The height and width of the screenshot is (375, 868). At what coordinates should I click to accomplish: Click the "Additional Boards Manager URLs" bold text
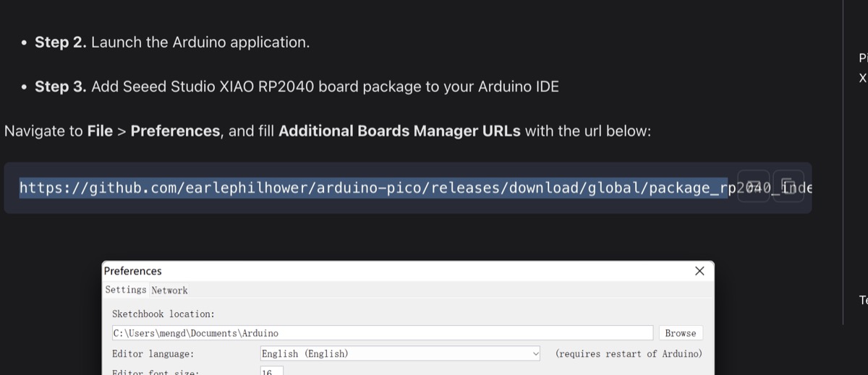399,132
